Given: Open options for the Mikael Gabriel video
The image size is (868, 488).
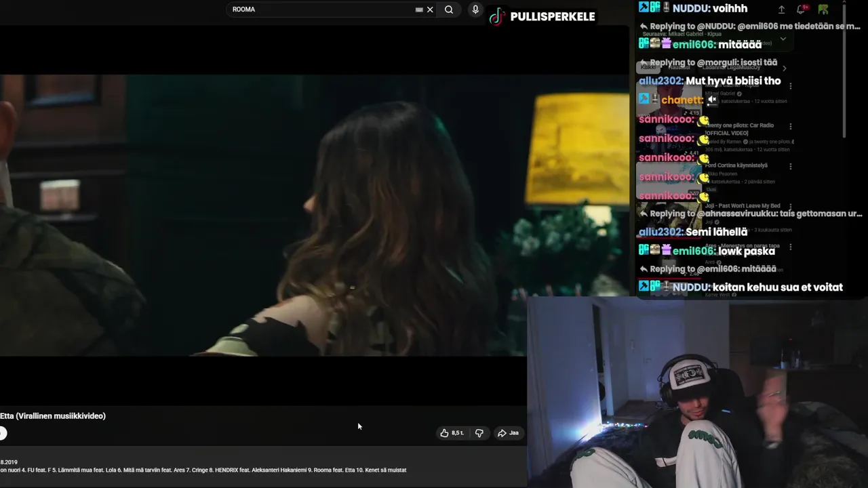Looking at the screenshot, I should click(x=791, y=86).
